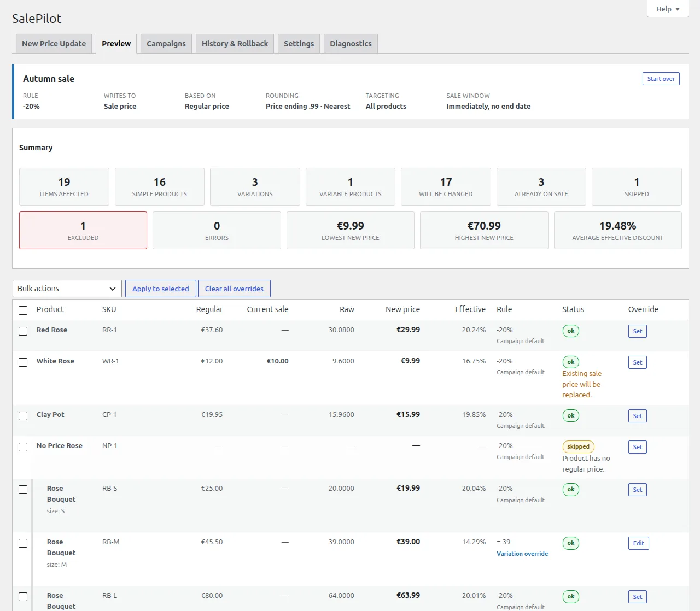
Task: Go to History & Rollback tab
Action: point(235,44)
